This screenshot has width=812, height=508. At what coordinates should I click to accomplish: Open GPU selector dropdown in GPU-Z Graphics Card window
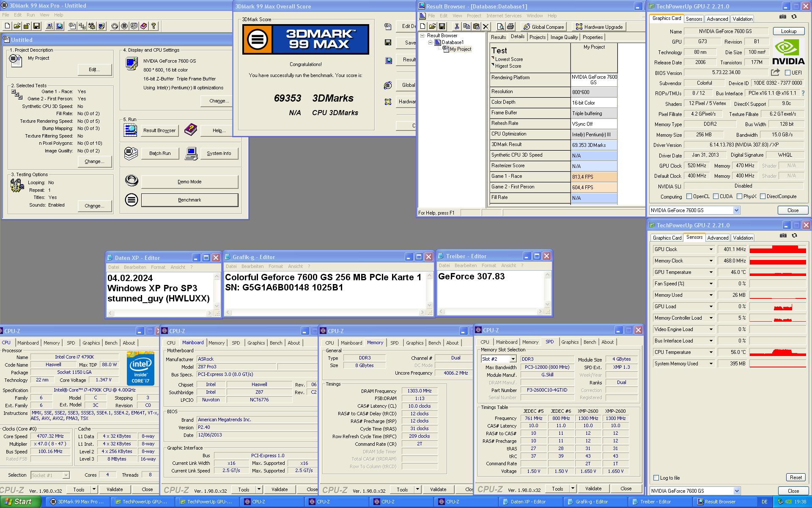click(736, 210)
